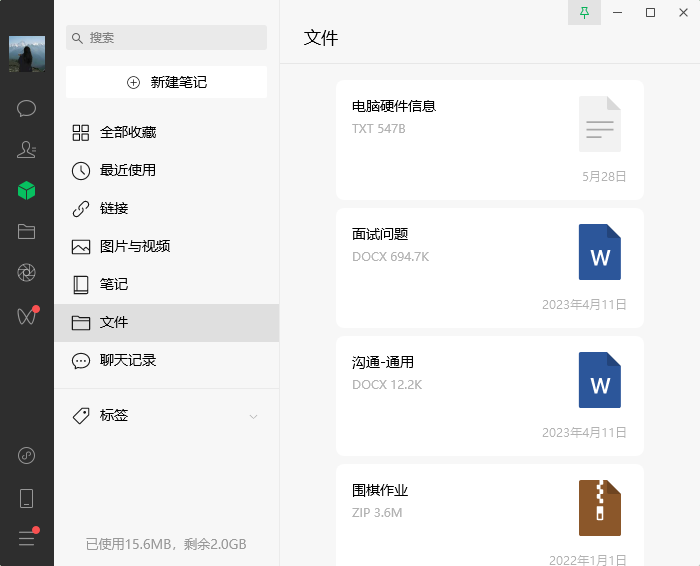Viewport: 700px width, 566px height.
Task: Click the Word icon of 面试问题
Action: [x=600, y=252]
